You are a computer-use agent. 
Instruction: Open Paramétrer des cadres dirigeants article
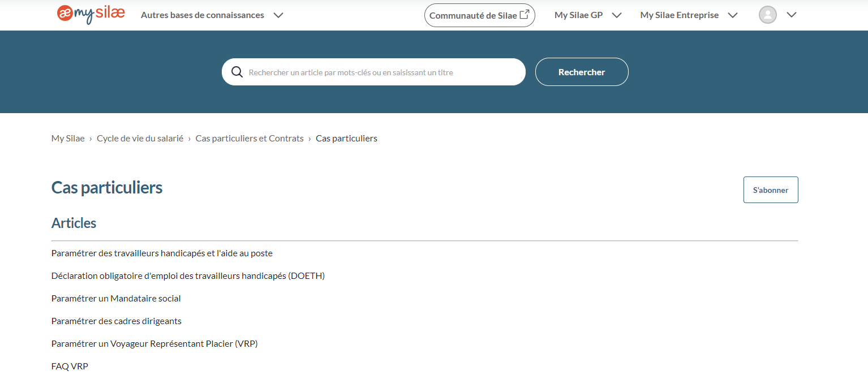(x=116, y=321)
